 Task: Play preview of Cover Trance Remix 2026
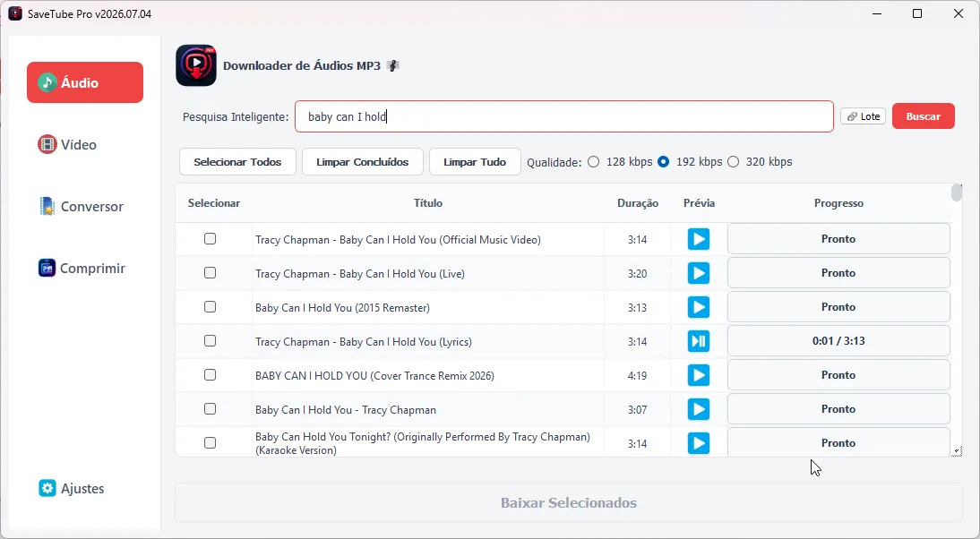(x=699, y=375)
